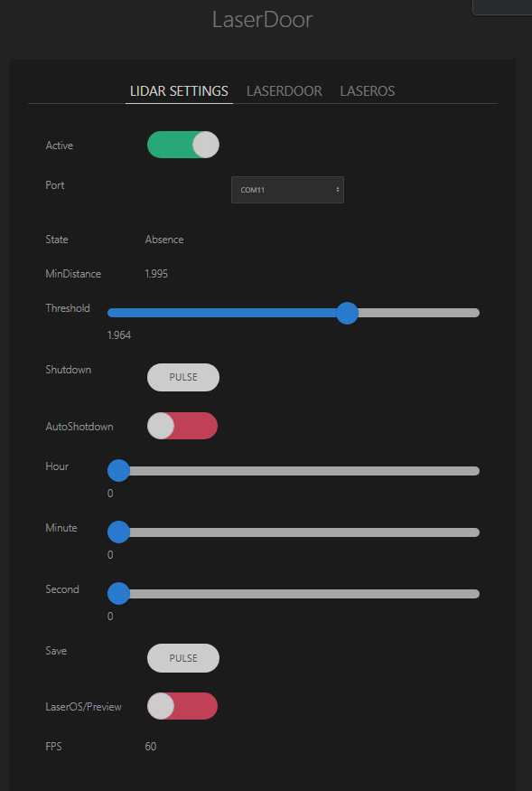Image resolution: width=532 pixels, height=791 pixels.
Task: Click the Save PULSE button
Action: pos(183,658)
